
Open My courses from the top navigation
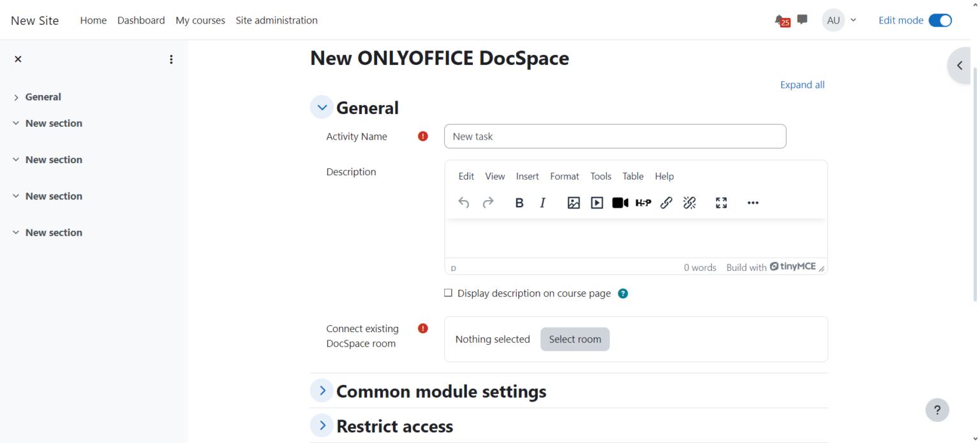pyautogui.click(x=200, y=20)
